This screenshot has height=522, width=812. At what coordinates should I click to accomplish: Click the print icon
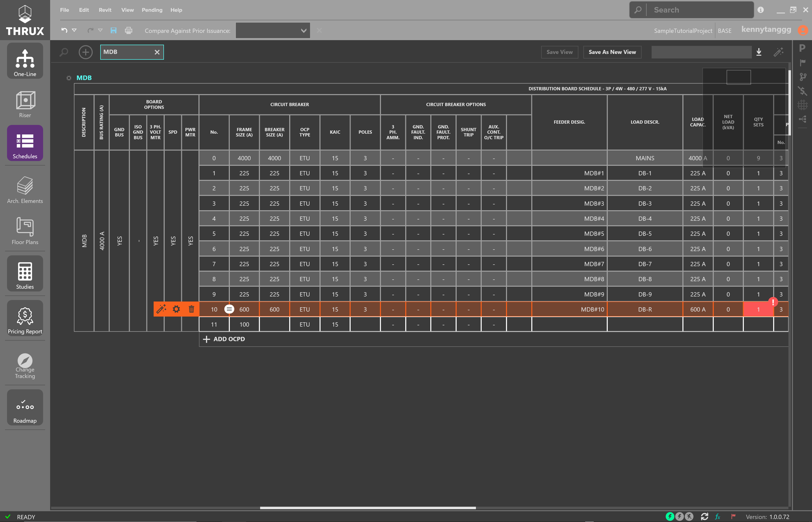tap(129, 31)
